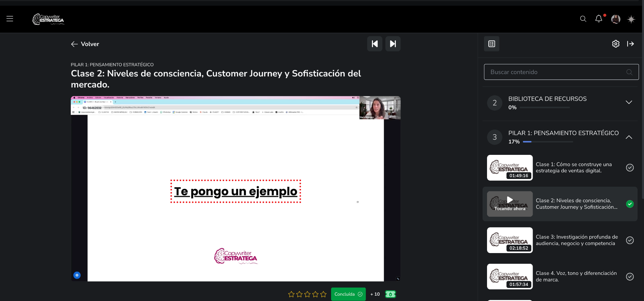Toggle completion check for Clase 3
Viewport: 644px width, 301px height.
pyautogui.click(x=630, y=240)
